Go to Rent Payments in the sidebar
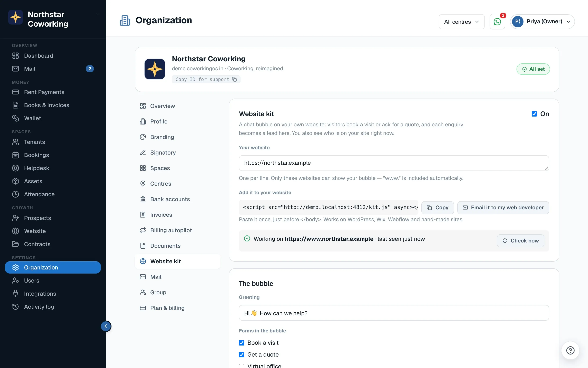Image resolution: width=588 pixels, height=368 pixels. pyautogui.click(x=53, y=92)
